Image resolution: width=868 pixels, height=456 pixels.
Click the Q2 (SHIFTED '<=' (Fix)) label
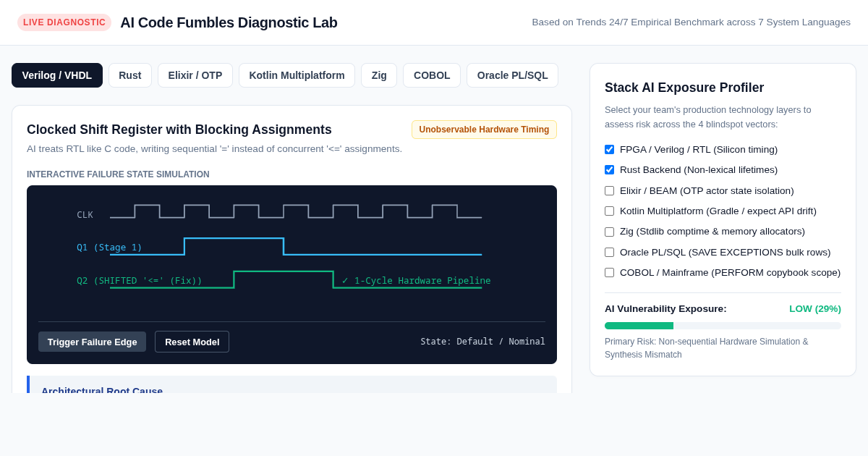click(x=140, y=281)
